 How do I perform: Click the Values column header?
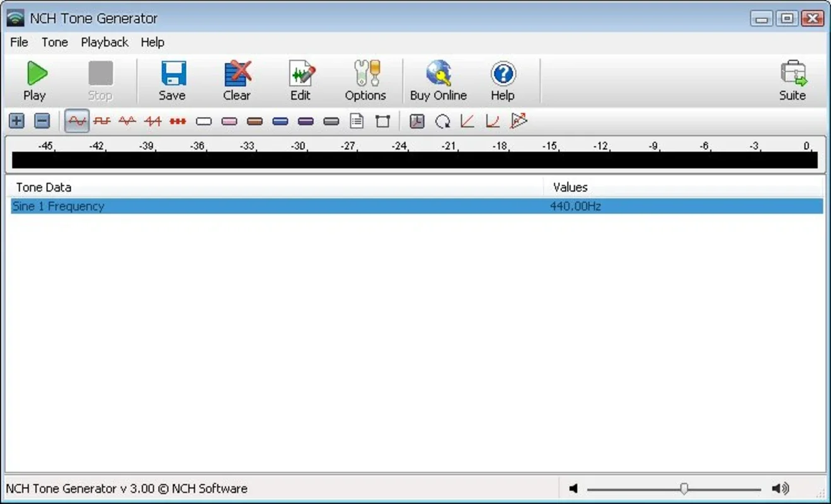[x=684, y=187]
